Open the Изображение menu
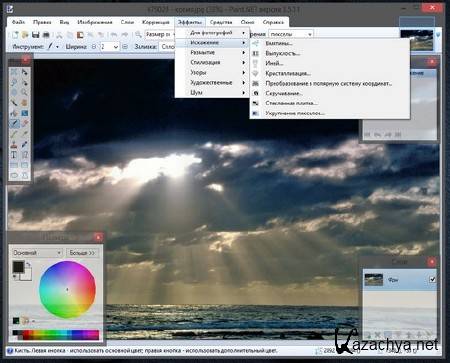This screenshot has height=363, width=450. (95, 22)
